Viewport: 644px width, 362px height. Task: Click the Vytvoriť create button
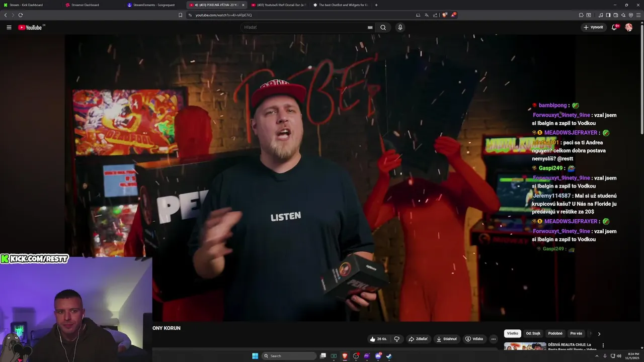coord(593,28)
